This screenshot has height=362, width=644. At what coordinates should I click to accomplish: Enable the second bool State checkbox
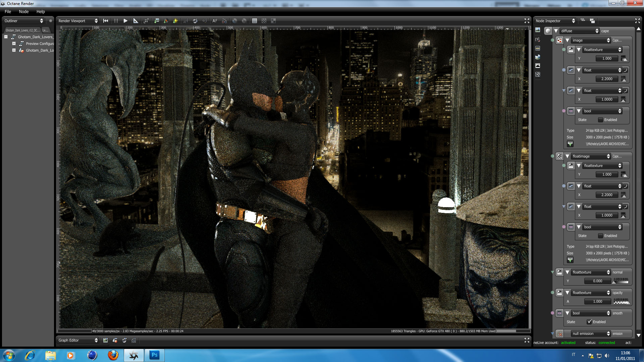(600, 236)
